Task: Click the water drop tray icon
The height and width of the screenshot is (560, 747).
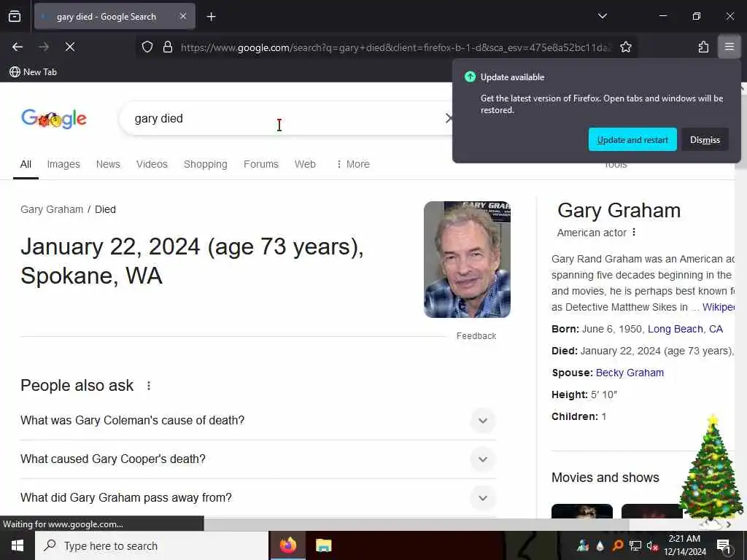Action: click(x=600, y=545)
